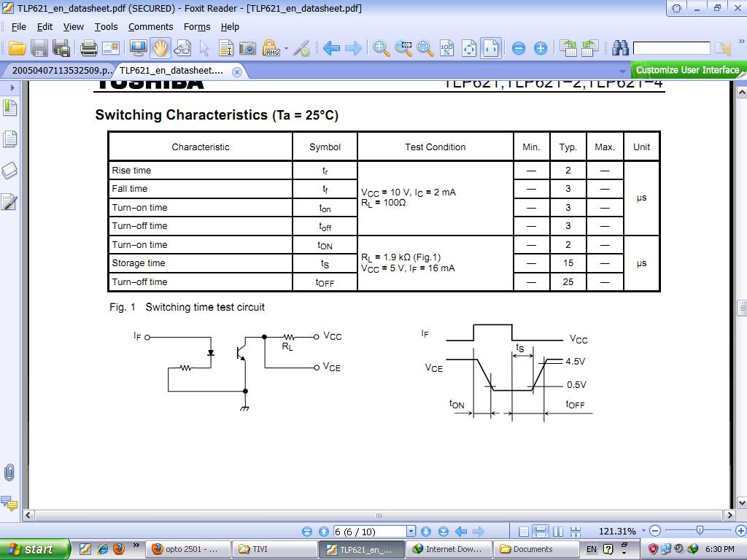Click the monitor full-screen icon
747x560 pixels.
click(x=138, y=48)
